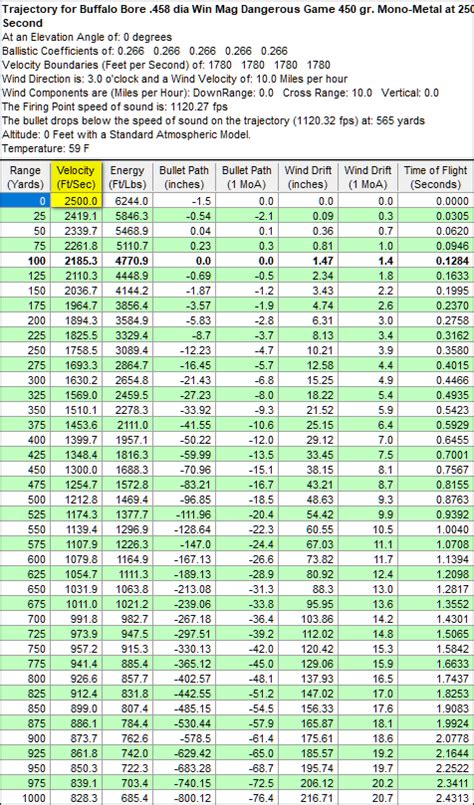Click the Wind Drift (inches) column header

[x=308, y=177]
